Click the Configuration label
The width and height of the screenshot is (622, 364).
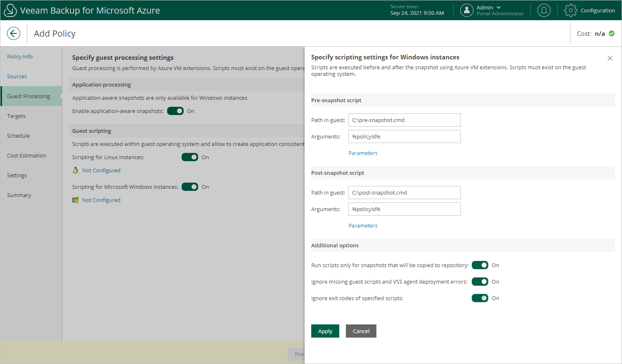coord(598,10)
